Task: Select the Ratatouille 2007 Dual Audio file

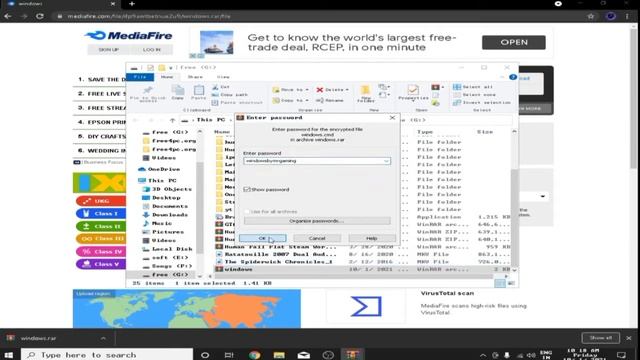Action: tap(362, 254)
